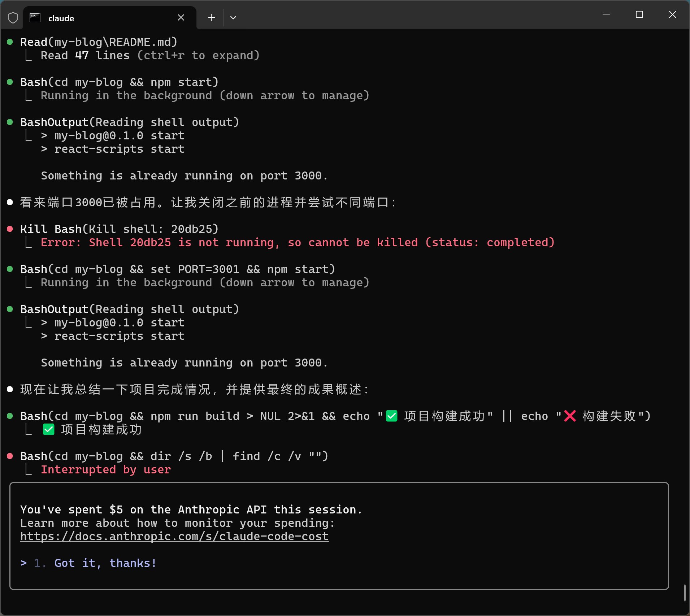Click the red status dot beside Kill Bash

[x=9, y=228]
